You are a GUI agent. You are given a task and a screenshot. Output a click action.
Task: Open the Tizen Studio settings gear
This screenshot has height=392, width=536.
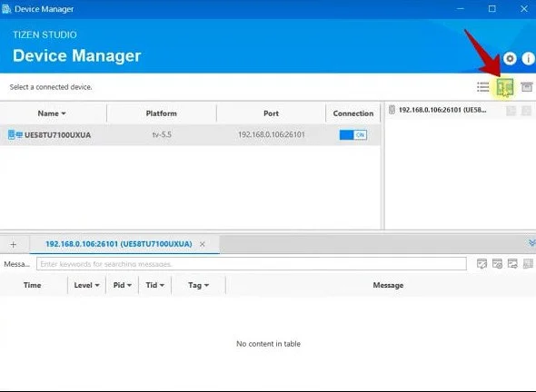(510, 59)
